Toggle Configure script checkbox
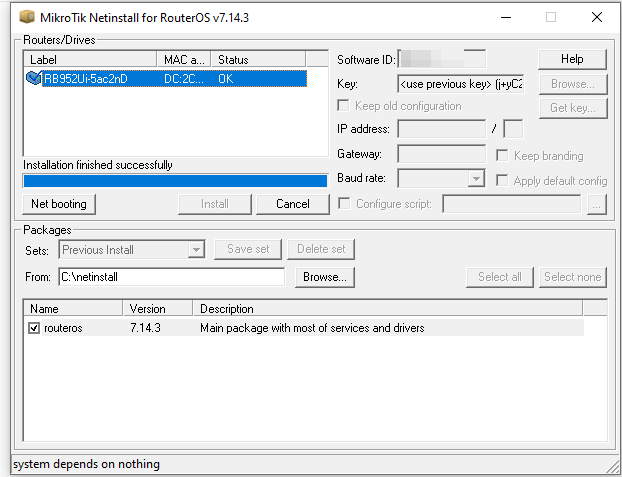 [344, 204]
